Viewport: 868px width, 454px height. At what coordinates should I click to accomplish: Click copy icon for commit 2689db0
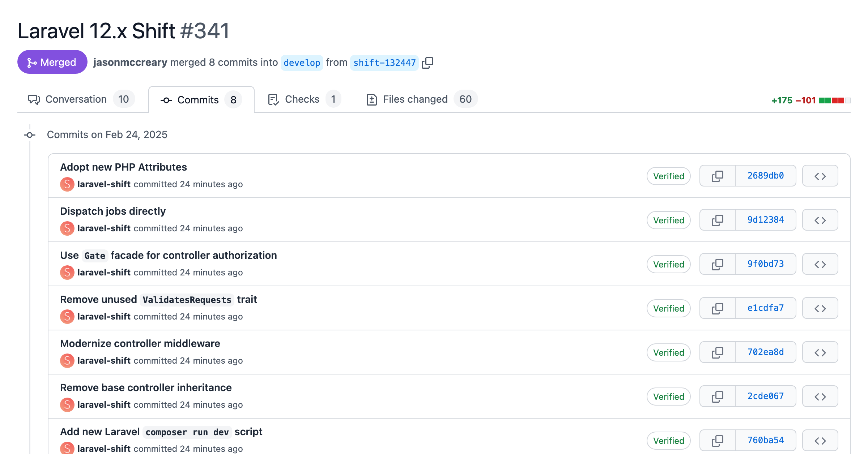[718, 176]
